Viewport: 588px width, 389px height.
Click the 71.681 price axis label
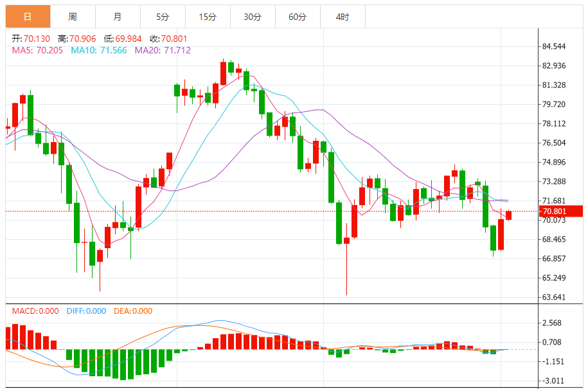[554, 201]
